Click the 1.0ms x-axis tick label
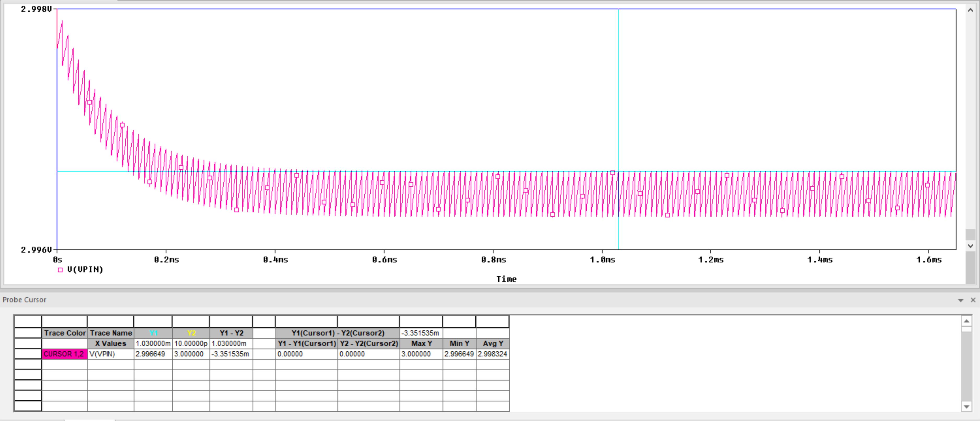This screenshot has height=421, width=980. [x=602, y=260]
